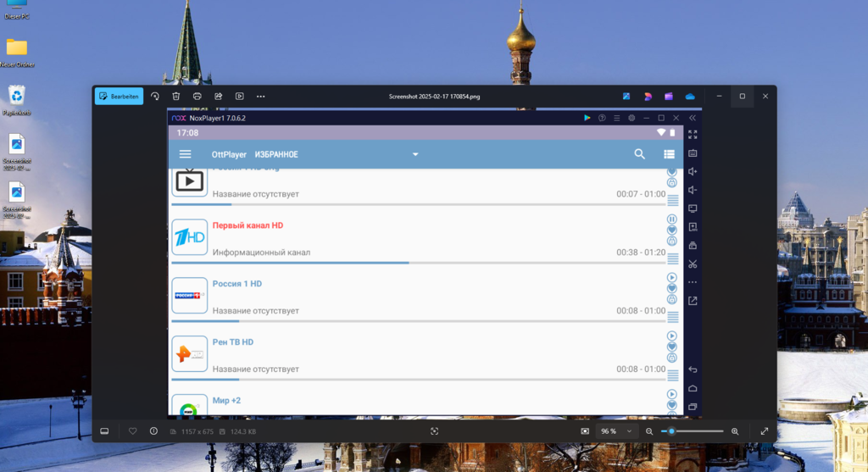Mark the photo as favorite with heart icon
This screenshot has height=472, width=868.
pyautogui.click(x=133, y=431)
